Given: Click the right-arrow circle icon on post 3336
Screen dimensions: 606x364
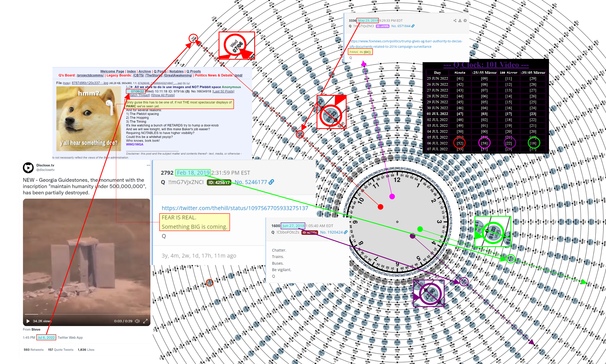Looking at the screenshot, I should click(x=465, y=21).
